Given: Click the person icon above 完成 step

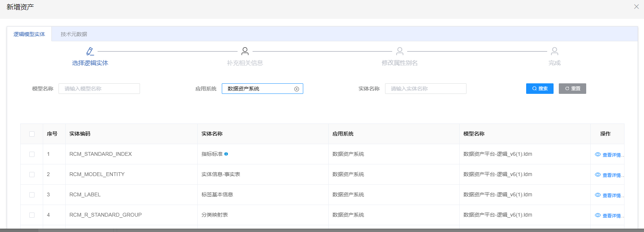Looking at the screenshot, I should pos(554,51).
